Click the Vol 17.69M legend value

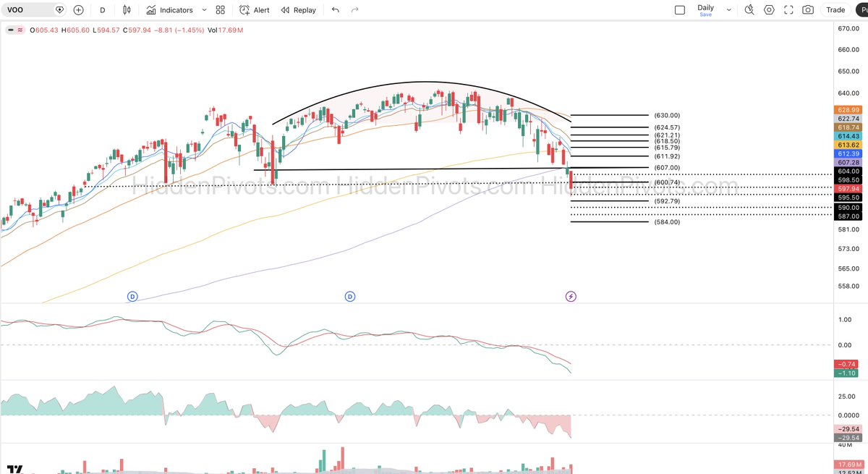(225, 30)
